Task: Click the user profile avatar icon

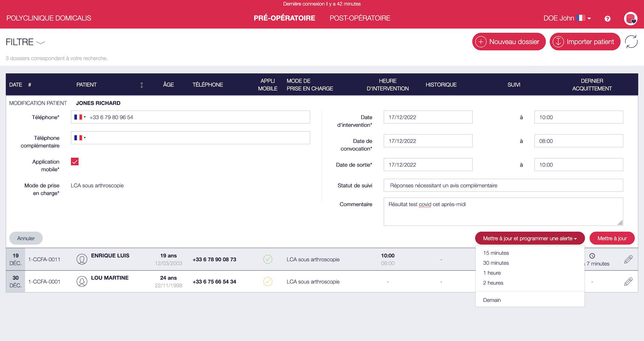Action: pyautogui.click(x=630, y=19)
